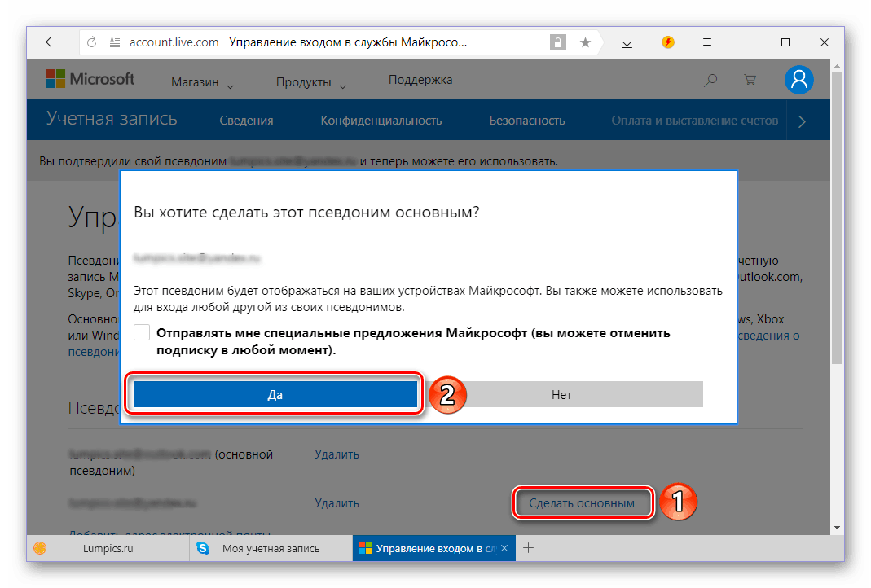Viewport: 871px width, 588px height.
Task: Switch to the Lumpics.ru tab
Action: click(x=108, y=548)
